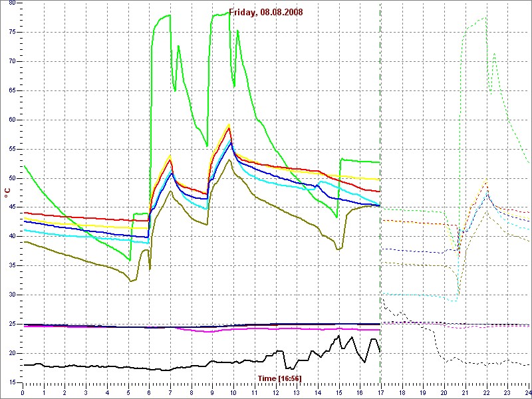
Task: Click hour 19 on the time axis
Action: (423, 391)
